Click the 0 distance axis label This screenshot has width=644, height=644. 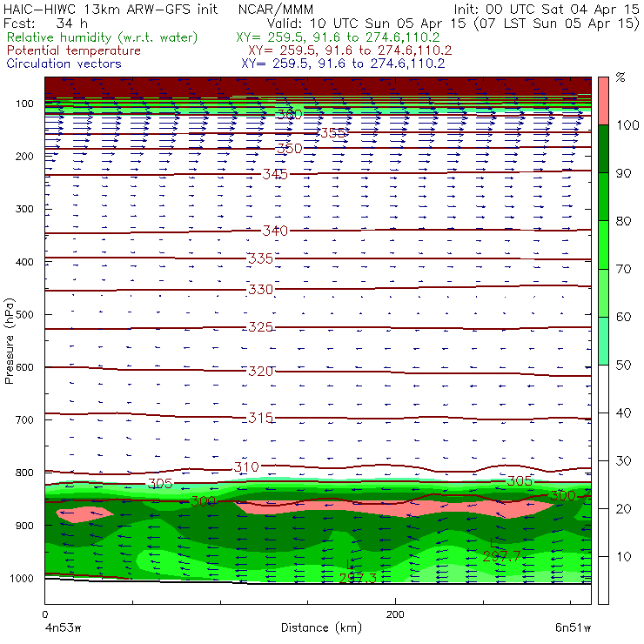click(45, 614)
